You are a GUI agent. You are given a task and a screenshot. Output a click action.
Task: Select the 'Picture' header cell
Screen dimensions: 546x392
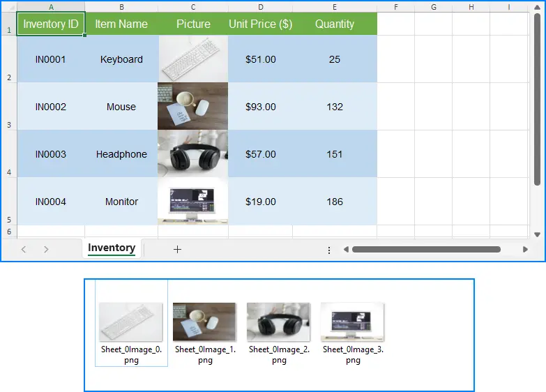(193, 24)
